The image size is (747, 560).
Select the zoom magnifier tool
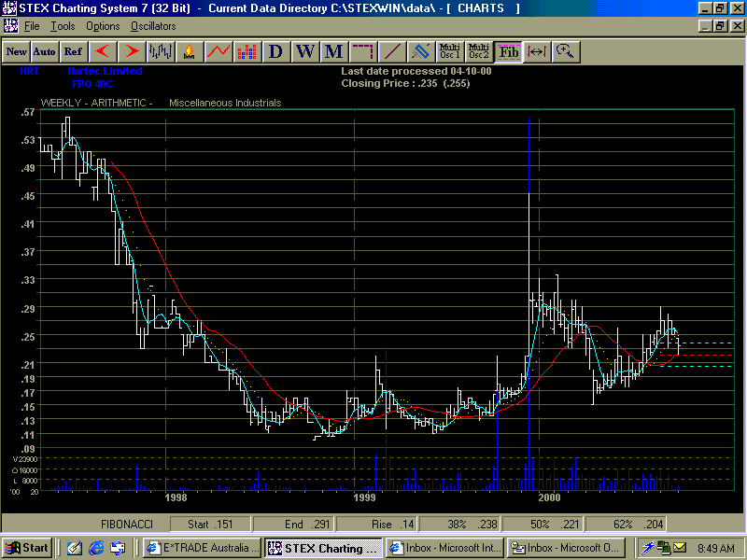566,51
